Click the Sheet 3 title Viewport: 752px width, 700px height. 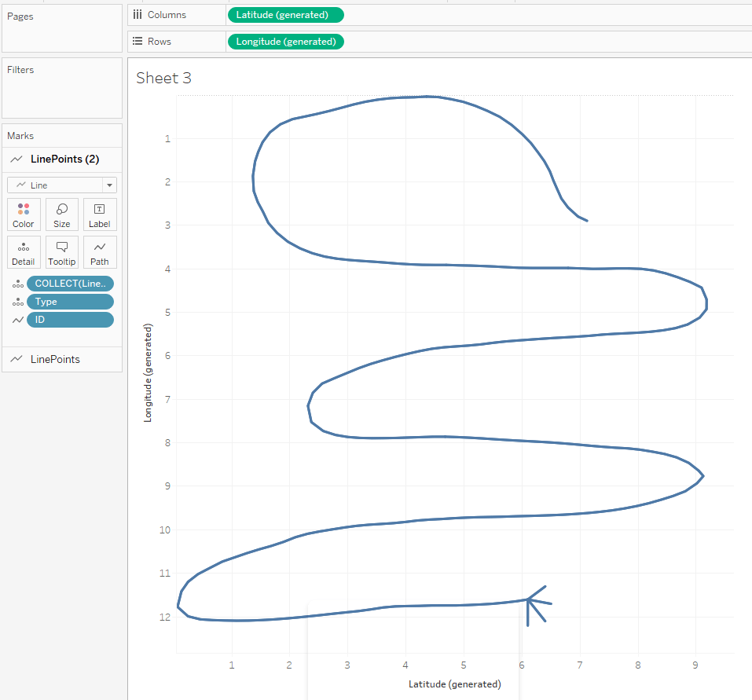click(x=163, y=78)
